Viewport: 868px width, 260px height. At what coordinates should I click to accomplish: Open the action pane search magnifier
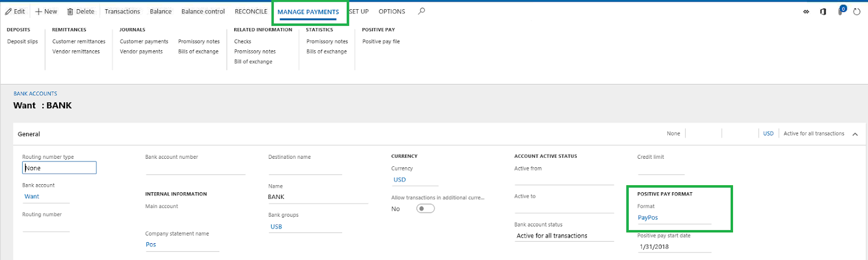pyautogui.click(x=422, y=11)
